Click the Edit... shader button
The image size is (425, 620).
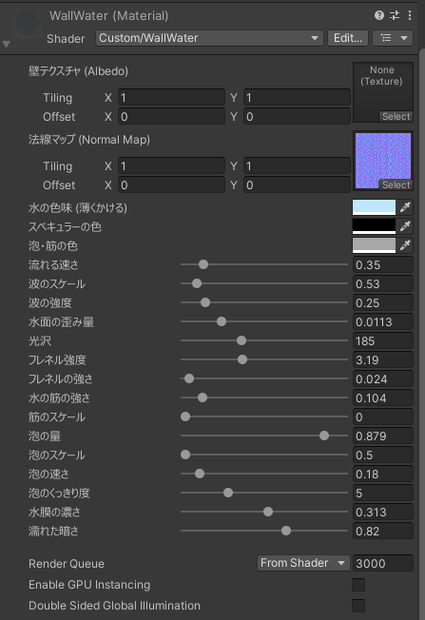click(x=348, y=38)
